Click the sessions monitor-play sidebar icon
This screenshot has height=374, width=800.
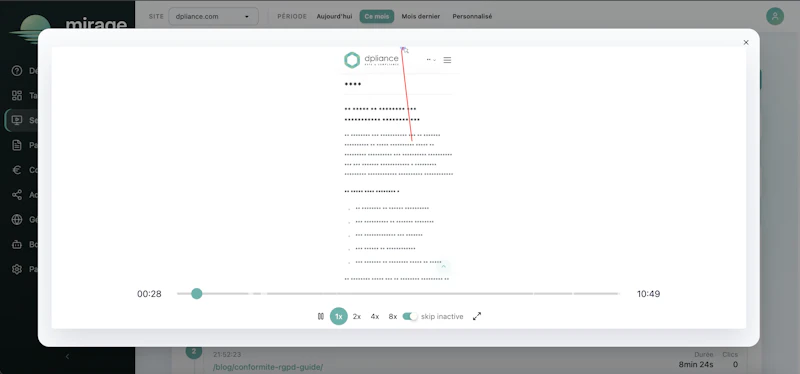[17, 120]
